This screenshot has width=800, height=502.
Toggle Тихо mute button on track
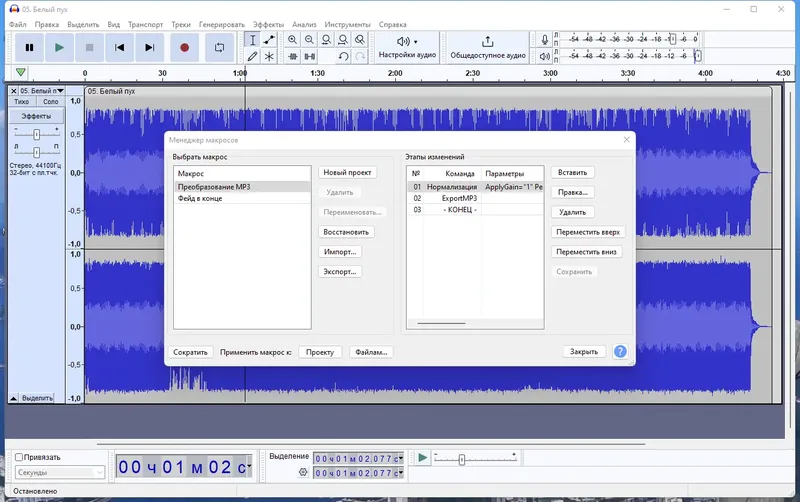coord(22,102)
